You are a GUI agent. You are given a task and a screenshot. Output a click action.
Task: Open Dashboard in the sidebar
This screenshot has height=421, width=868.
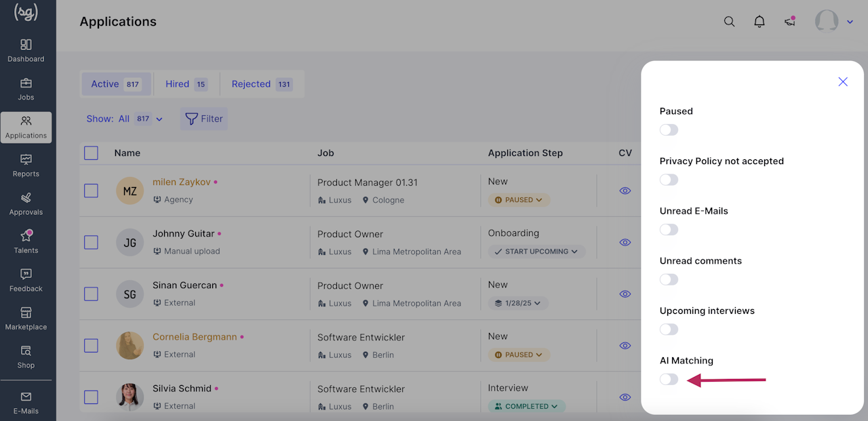[x=26, y=51]
